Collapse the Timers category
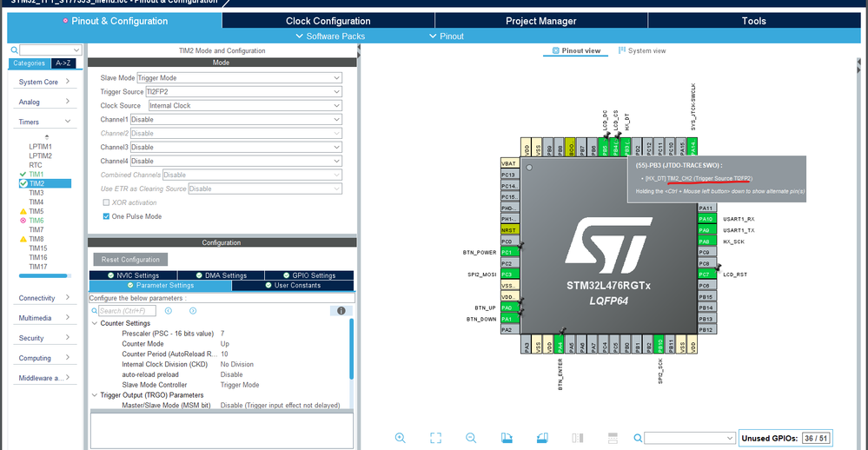The image size is (868, 450). point(68,122)
